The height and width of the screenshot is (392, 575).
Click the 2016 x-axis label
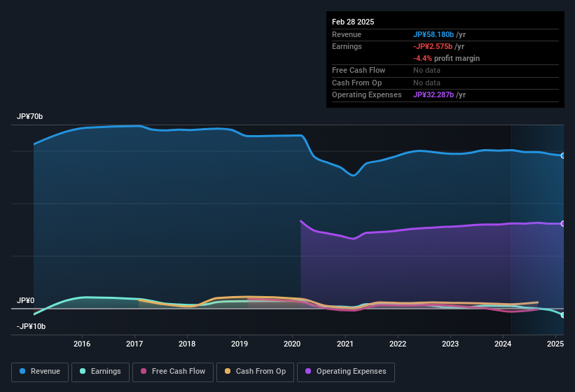click(82, 344)
